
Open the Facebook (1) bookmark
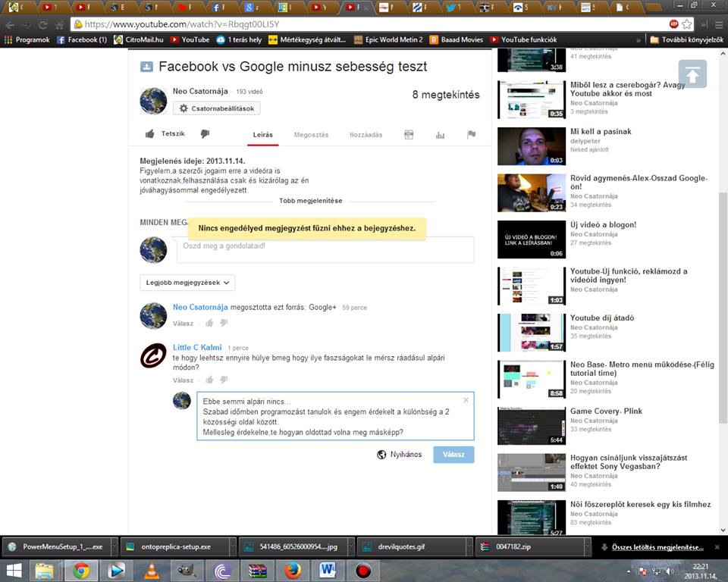pos(82,40)
